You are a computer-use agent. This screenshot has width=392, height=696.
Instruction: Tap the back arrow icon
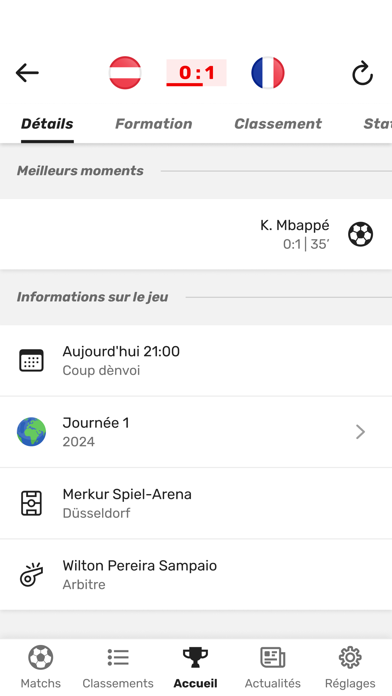click(27, 73)
